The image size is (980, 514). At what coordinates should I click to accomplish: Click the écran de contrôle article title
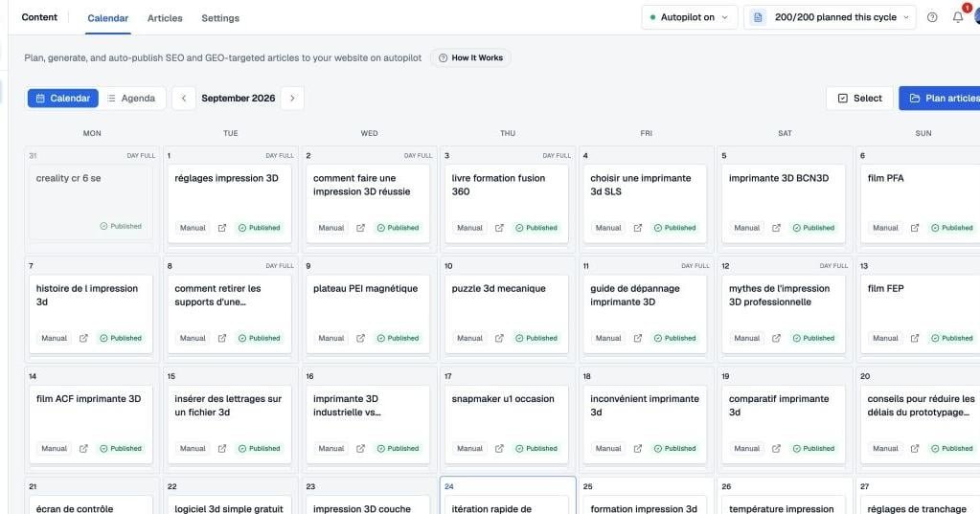click(75, 509)
